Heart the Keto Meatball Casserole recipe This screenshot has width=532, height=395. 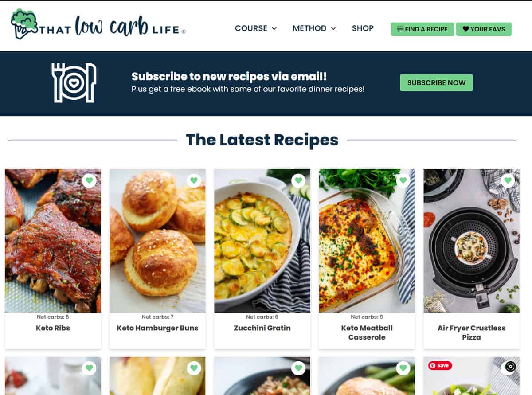pos(403,180)
